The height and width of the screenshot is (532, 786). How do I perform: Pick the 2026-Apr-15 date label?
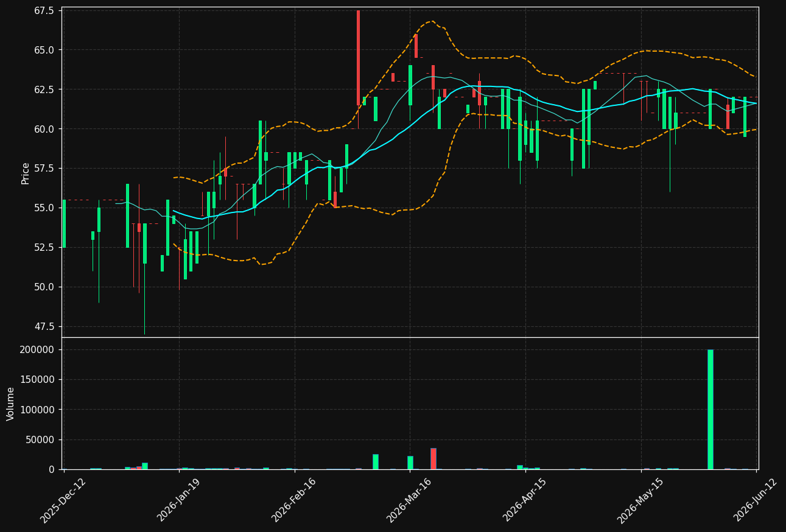pos(525,500)
